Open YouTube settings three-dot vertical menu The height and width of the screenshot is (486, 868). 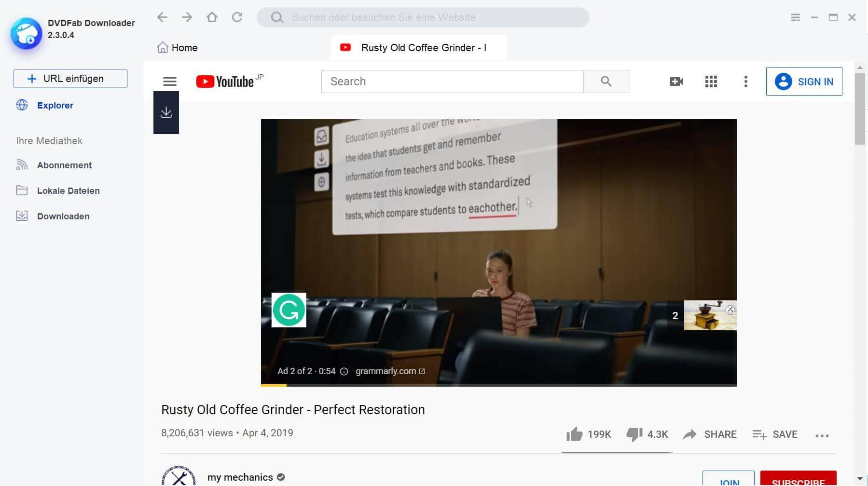745,81
